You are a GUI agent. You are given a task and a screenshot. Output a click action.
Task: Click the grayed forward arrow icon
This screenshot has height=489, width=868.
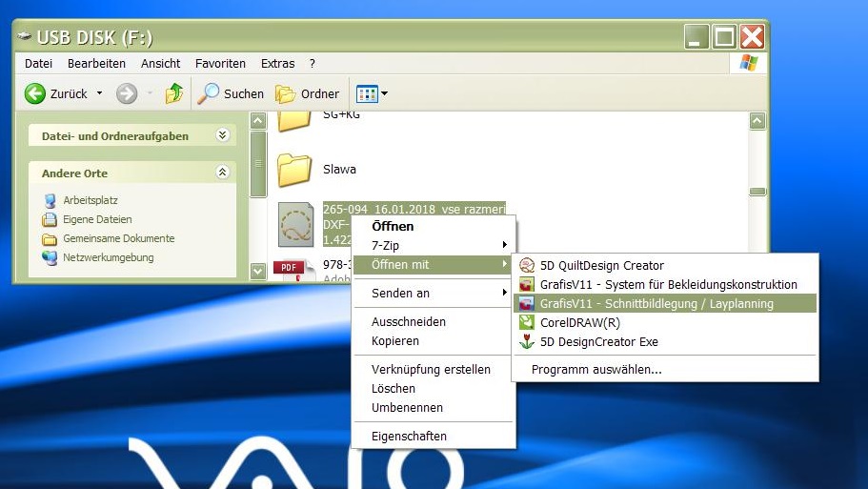(126, 93)
